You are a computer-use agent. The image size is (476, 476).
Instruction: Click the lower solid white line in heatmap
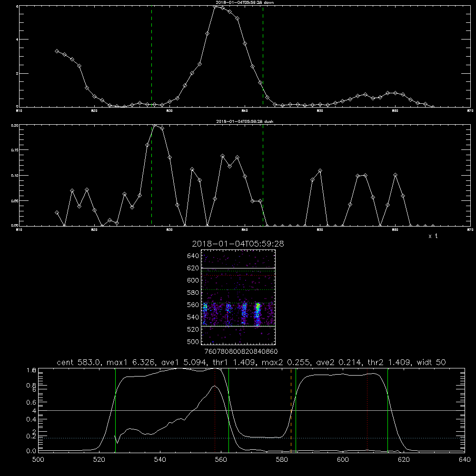tap(238, 327)
